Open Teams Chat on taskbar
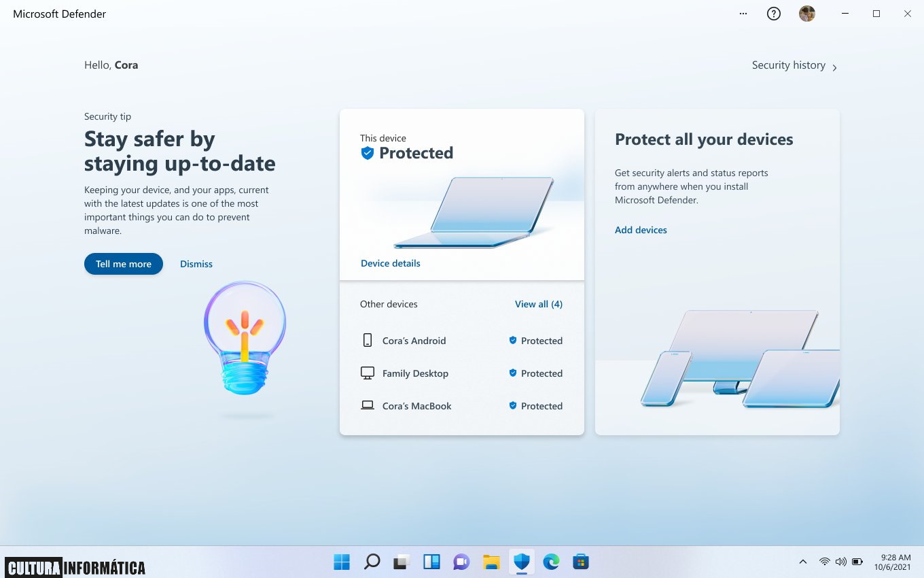Image resolution: width=924 pixels, height=578 pixels. tap(461, 562)
